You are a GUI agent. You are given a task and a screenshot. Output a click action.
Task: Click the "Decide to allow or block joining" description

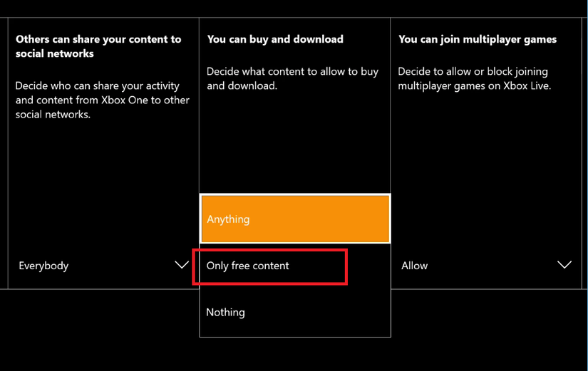(x=474, y=78)
